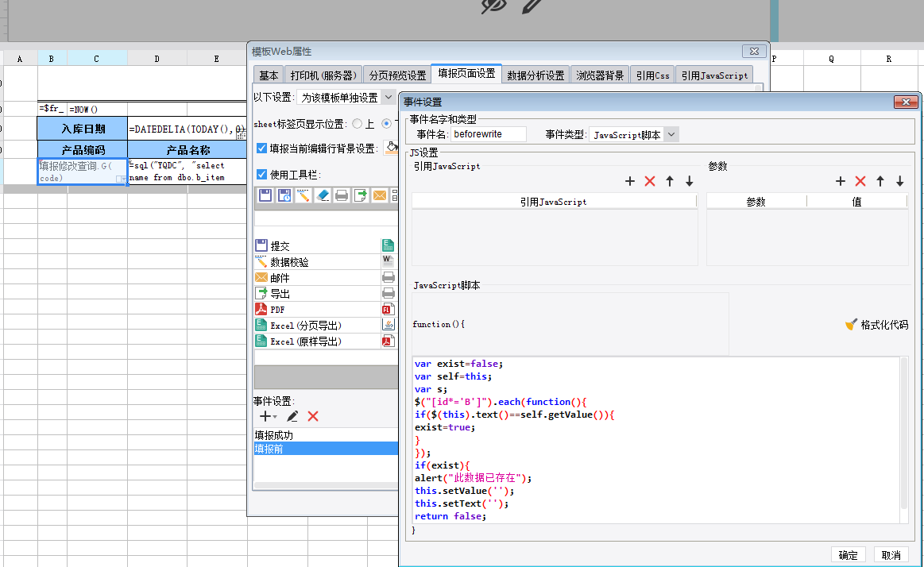
Task: Confirm with the 确定 button
Action: (x=848, y=554)
